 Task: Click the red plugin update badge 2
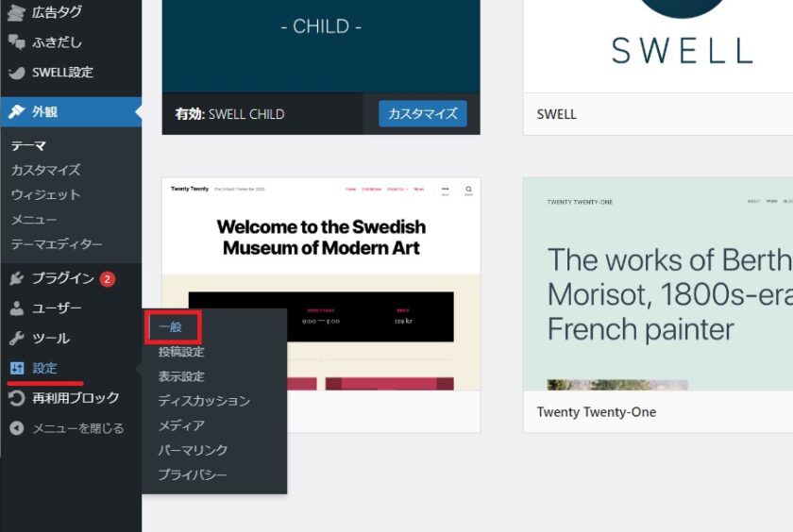click(x=108, y=279)
